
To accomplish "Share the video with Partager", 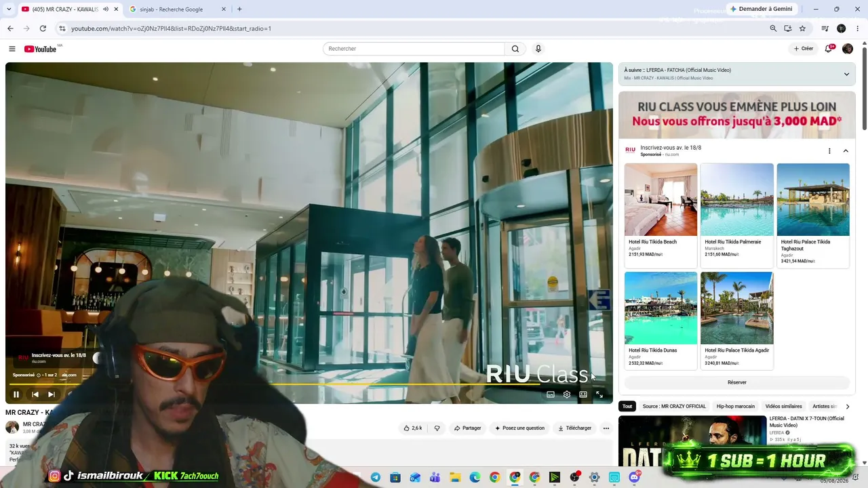I will pyautogui.click(x=468, y=428).
